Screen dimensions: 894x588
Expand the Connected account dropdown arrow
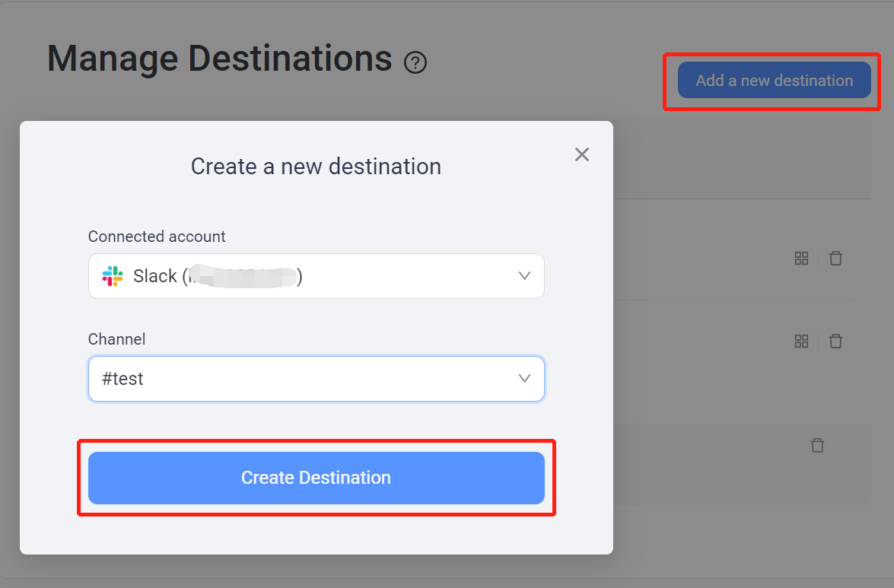coord(524,276)
